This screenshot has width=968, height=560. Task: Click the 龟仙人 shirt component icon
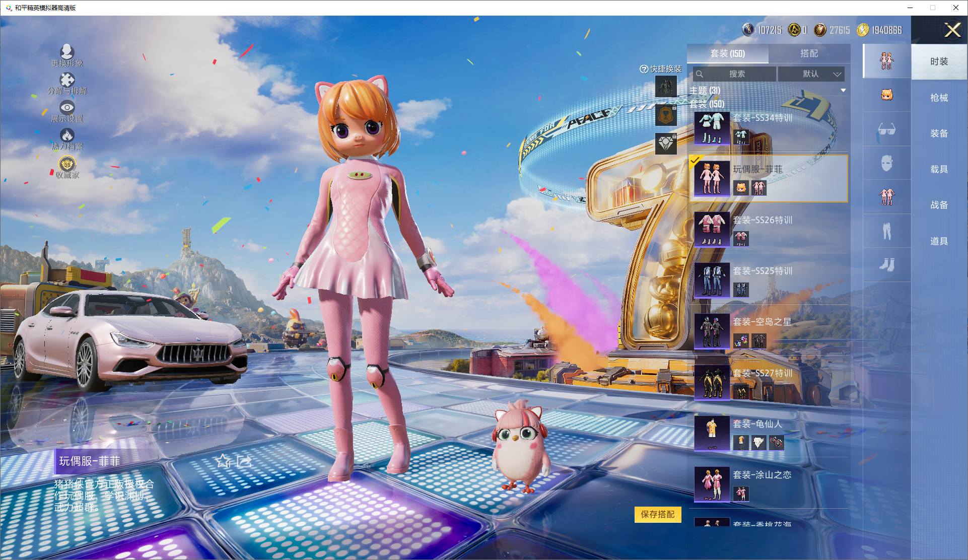[741, 442]
